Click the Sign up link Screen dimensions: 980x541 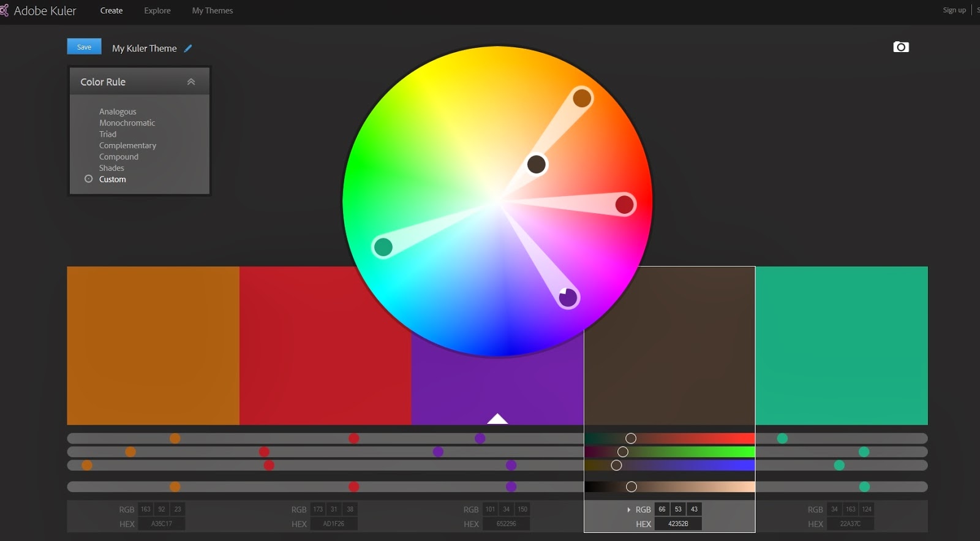click(954, 10)
